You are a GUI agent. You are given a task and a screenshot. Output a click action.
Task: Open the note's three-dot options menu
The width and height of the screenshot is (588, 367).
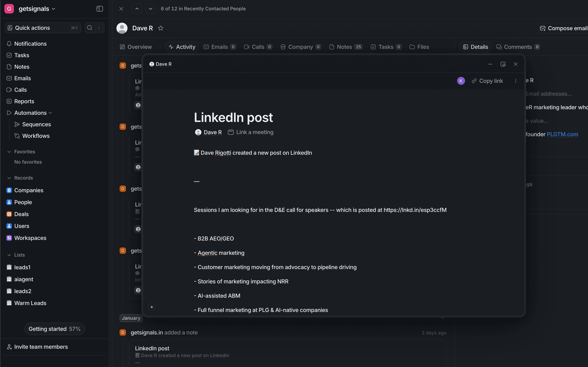click(516, 81)
